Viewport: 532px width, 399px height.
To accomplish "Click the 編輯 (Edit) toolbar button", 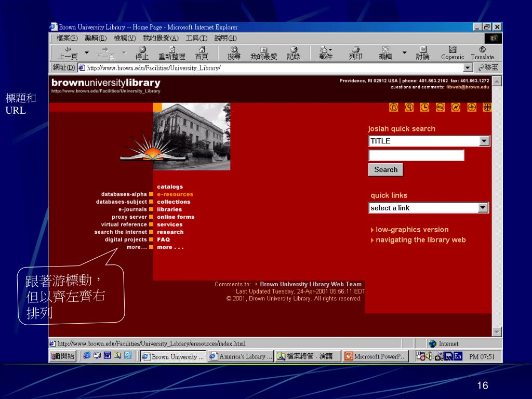I will click(x=385, y=54).
